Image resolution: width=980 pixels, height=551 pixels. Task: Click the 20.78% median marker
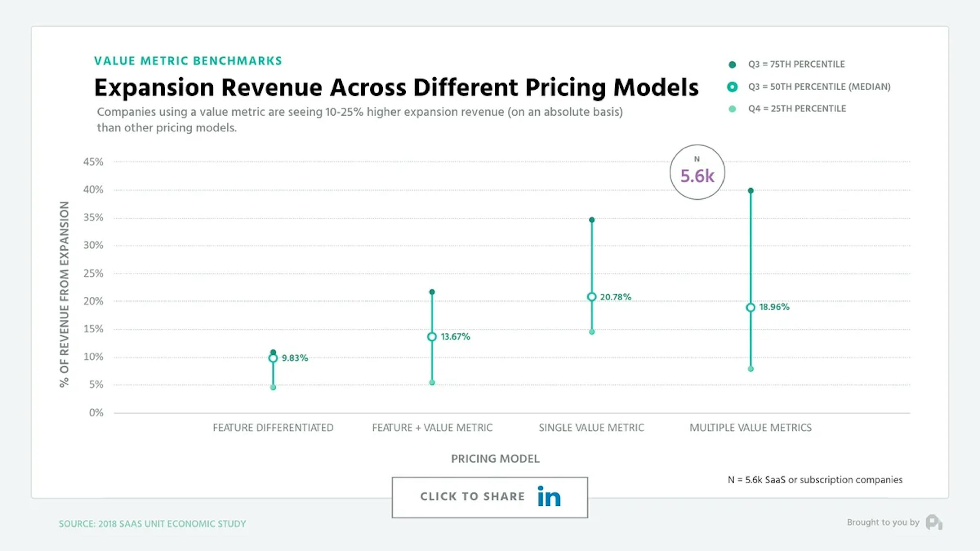point(592,297)
